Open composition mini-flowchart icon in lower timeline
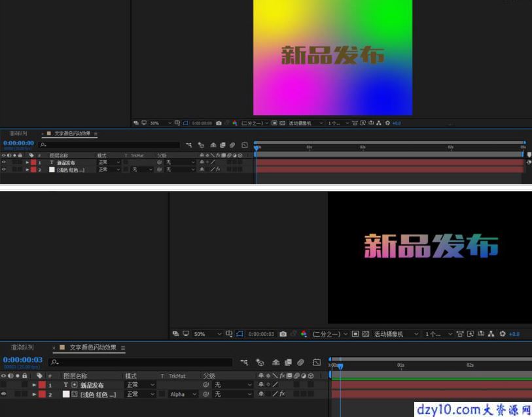 pyautogui.click(x=244, y=362)
